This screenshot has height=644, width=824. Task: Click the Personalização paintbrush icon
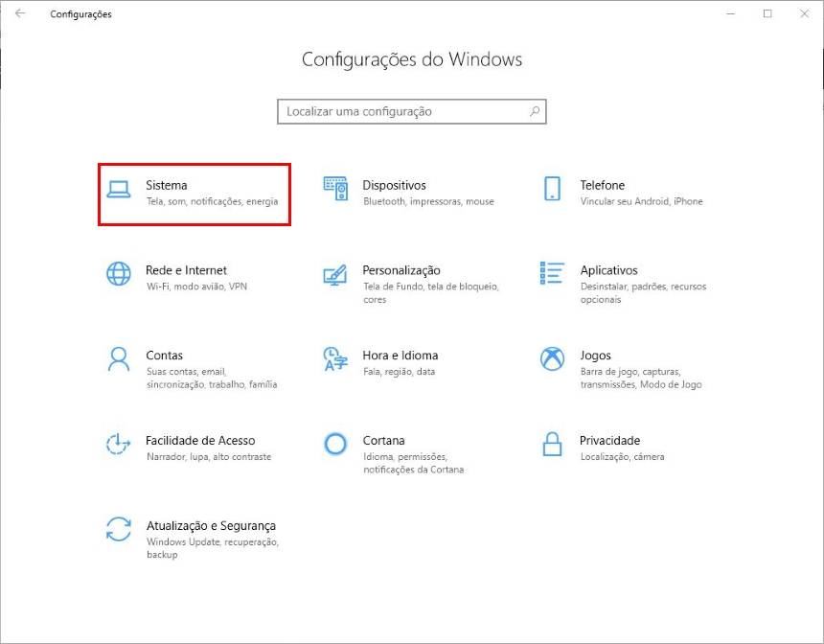click(335, 274)
